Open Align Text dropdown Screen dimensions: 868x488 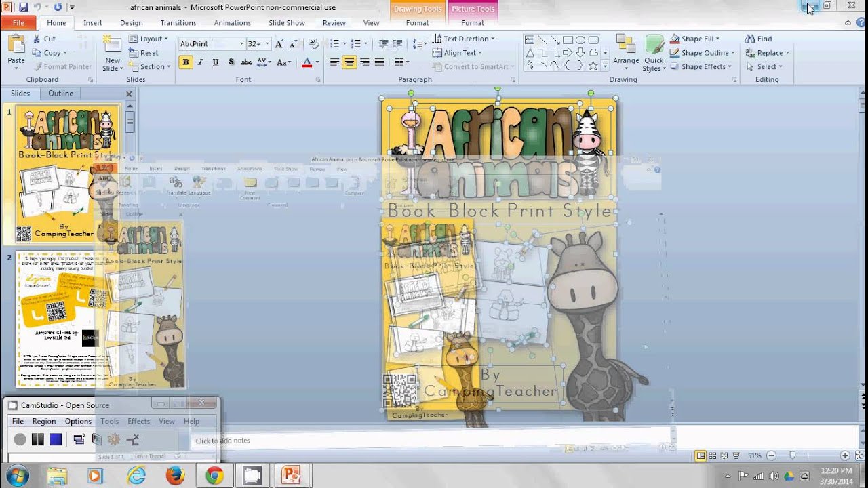pyautogui.click(x=457, y=53)
